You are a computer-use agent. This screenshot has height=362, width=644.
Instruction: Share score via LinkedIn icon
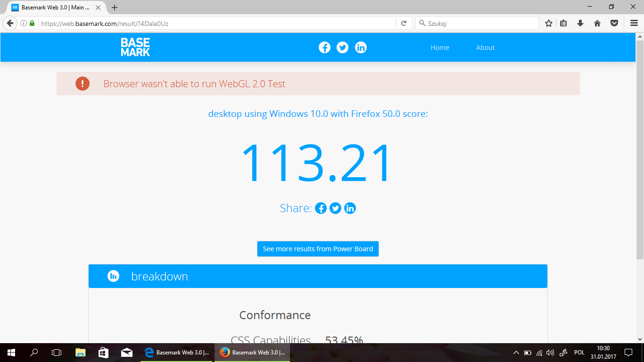coord(350,208)
